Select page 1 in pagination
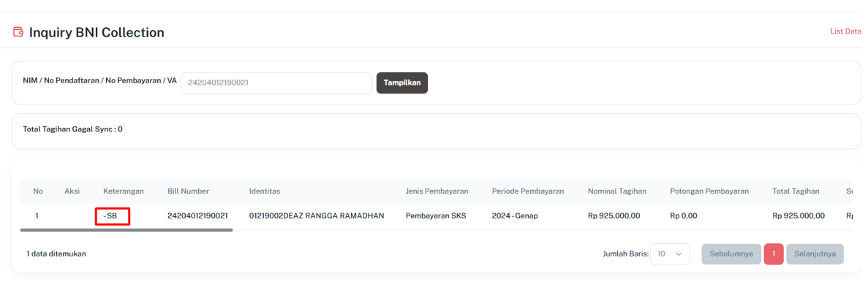 pyautogui.click(x=774, y=254)
